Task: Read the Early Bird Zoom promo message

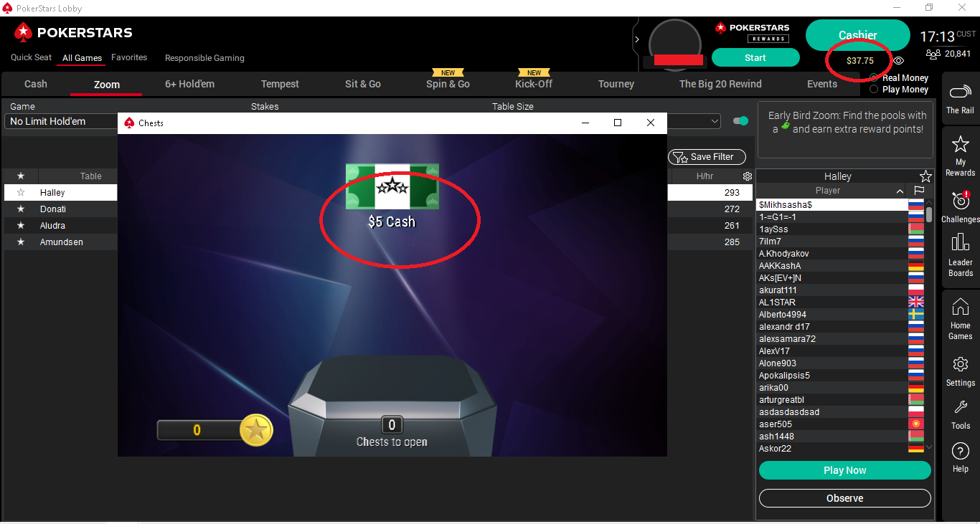Action: coord(847,123)
